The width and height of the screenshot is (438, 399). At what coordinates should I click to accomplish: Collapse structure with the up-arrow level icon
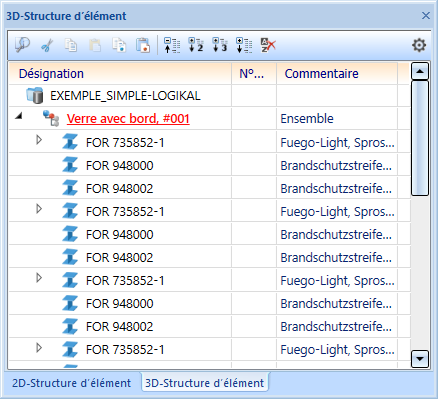(x=172, y=45)
